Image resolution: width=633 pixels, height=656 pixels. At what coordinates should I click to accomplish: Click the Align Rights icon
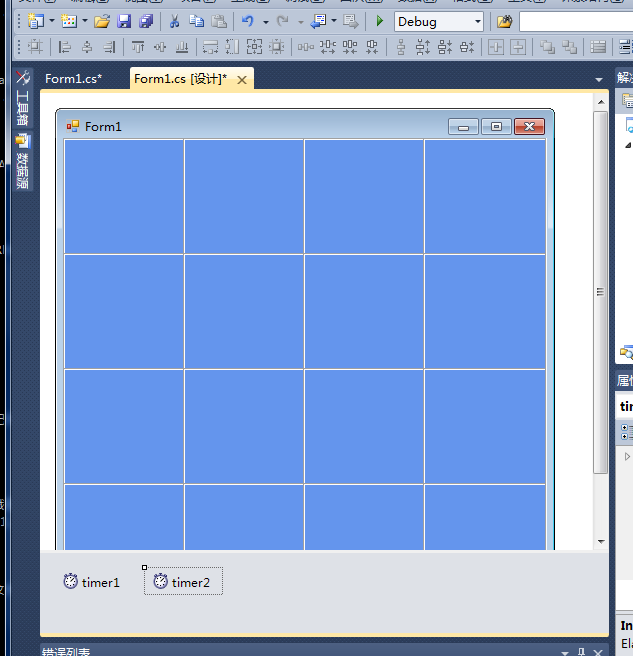coord(109,47)
